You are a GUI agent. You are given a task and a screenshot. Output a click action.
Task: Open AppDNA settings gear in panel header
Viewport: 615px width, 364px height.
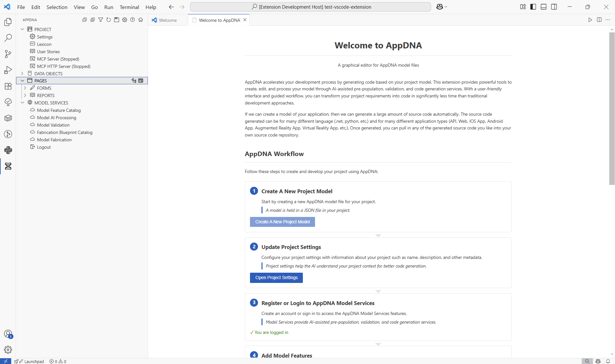(x=125, y=20)
